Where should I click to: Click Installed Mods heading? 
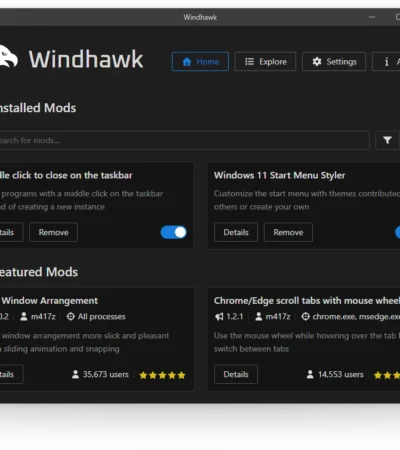pyautogui.click(x=38, y=108)
